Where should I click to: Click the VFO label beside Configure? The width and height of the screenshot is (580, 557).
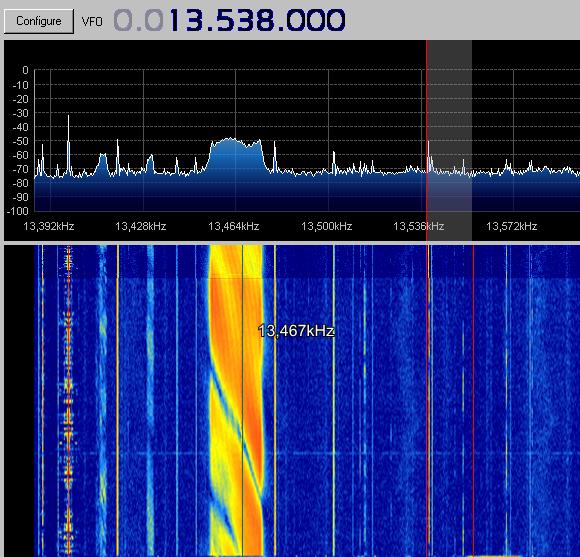[92, 21]
